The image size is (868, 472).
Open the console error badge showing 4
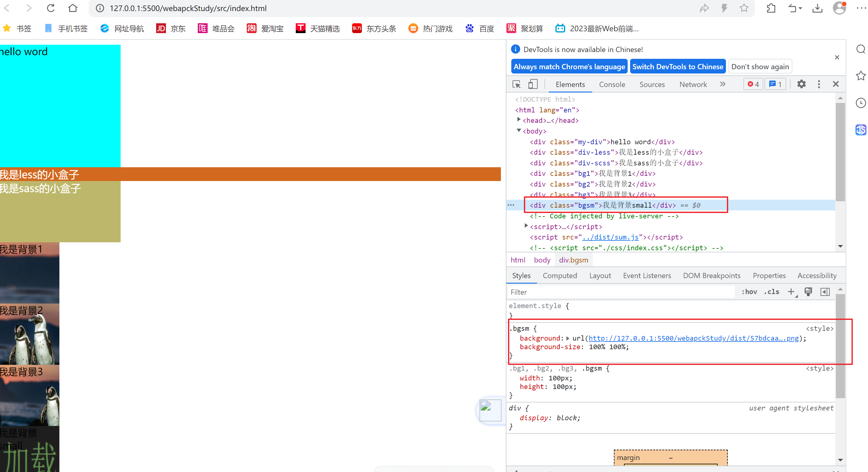click(x=753, y=84)
